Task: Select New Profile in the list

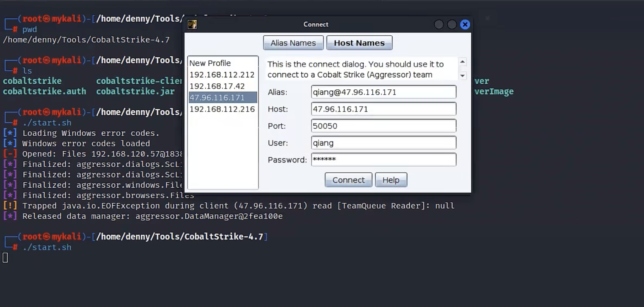Action: (223, 63)
